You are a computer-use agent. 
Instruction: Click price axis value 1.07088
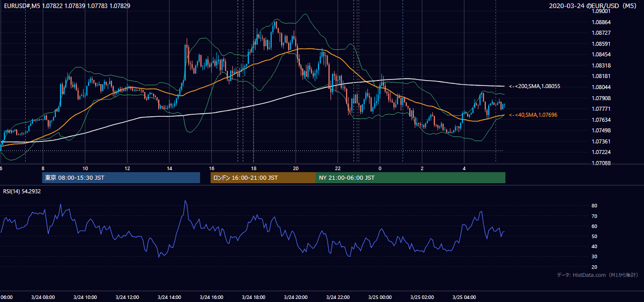click(602, 163)
